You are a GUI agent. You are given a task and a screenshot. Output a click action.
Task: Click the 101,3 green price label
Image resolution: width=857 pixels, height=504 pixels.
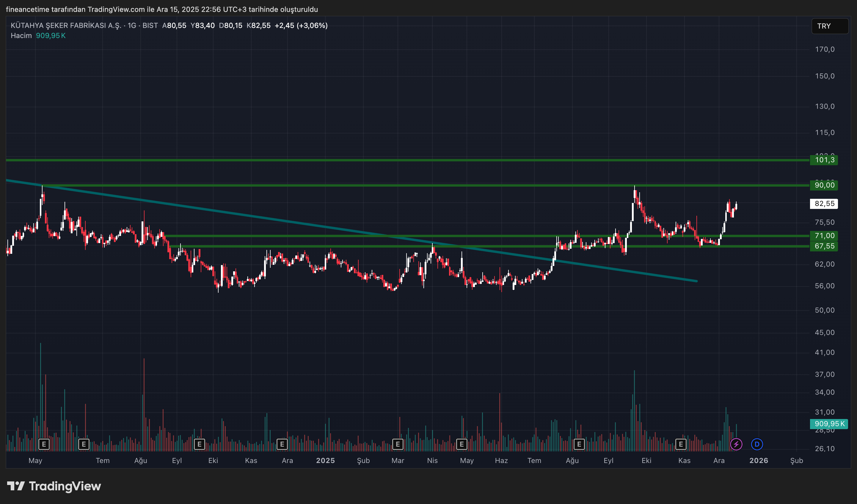(824, 160)
